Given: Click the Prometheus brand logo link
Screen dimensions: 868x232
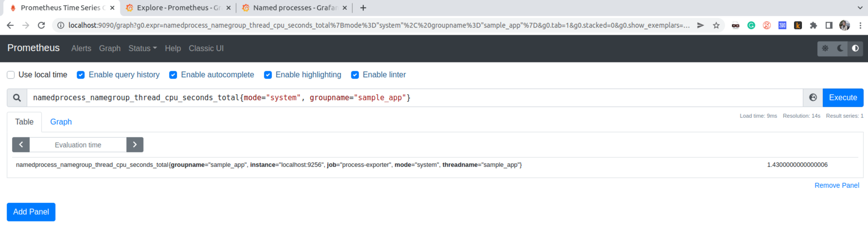Looking at the screenshot, I should click(33, 48).
